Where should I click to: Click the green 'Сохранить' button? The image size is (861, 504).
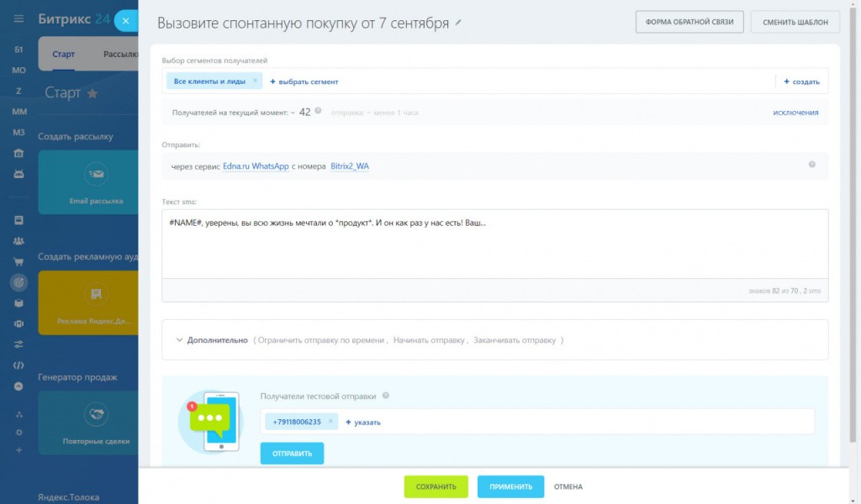tap(436, 486)
